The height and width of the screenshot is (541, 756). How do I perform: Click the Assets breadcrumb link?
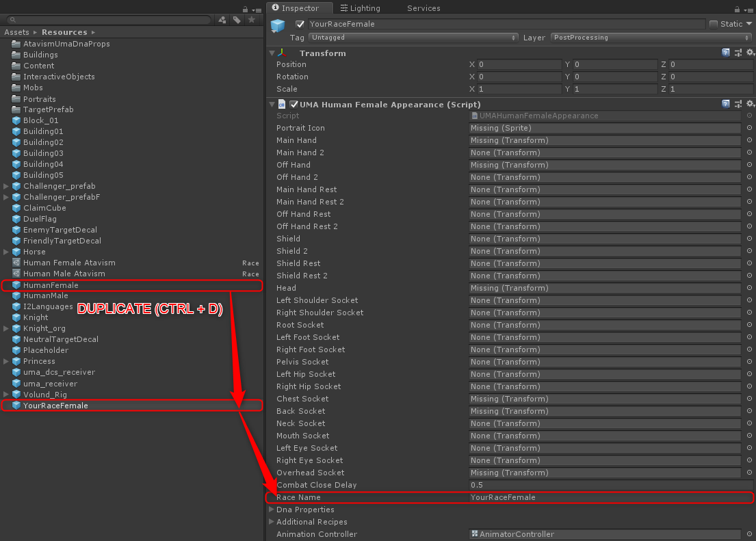(x=16, y=32)
